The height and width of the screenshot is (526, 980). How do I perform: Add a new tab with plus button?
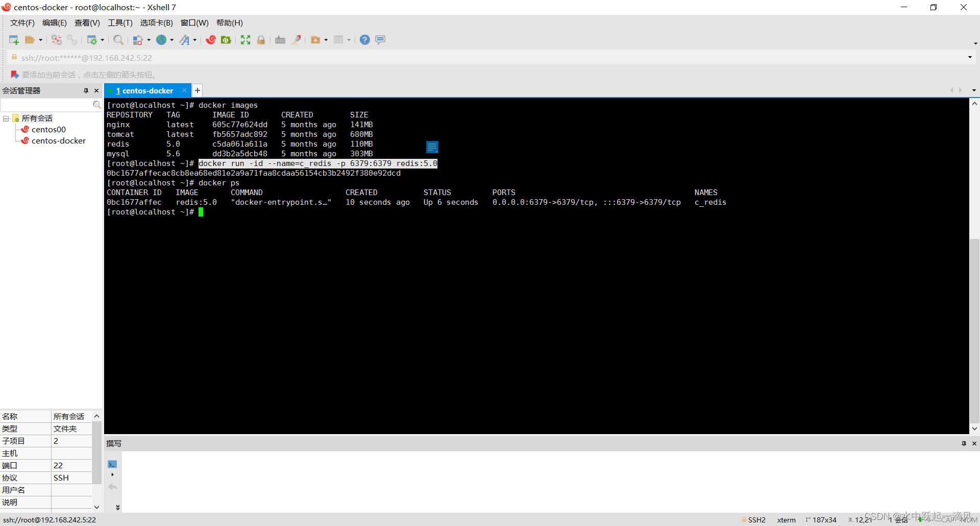point(198,90)
